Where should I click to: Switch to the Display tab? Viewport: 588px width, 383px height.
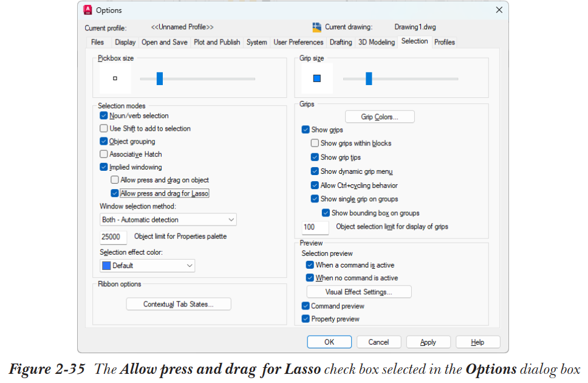pyautogui.click(x=125, y=42)
